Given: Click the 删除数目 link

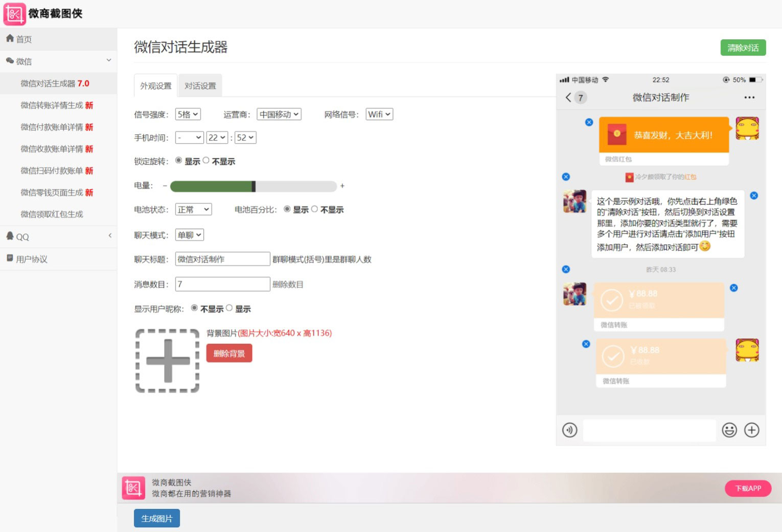Looking at the screenshot, I should click(x=288, y=284).
